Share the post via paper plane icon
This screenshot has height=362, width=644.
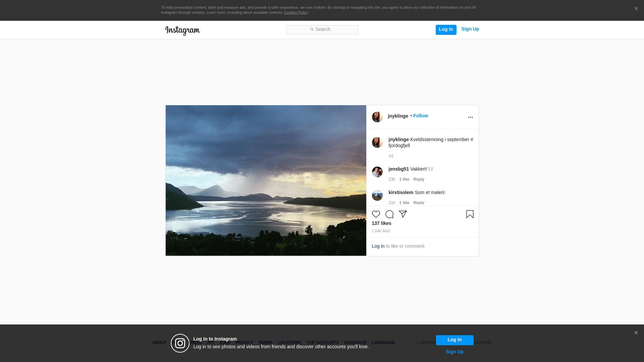[x=402, y=214]
